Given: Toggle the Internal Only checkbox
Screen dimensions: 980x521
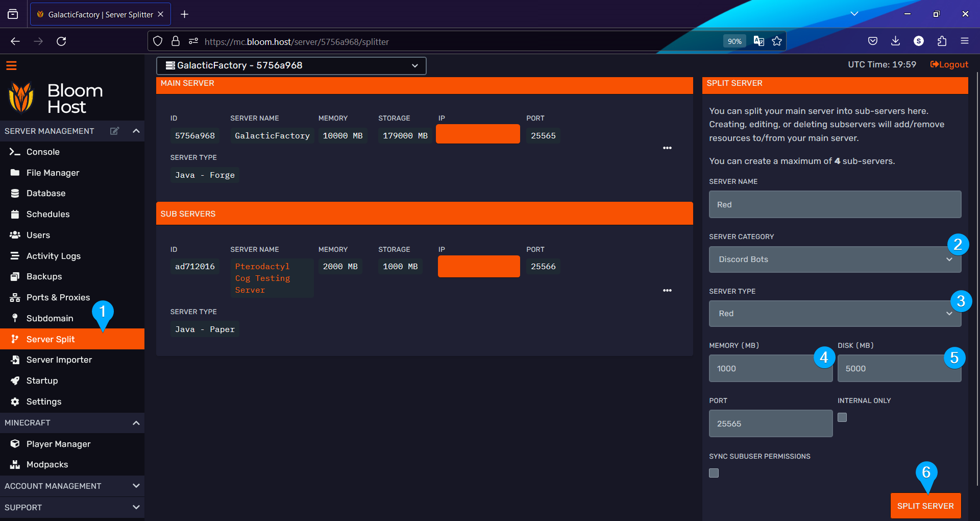Looking at the screenshot, I should pyautogui.click(x=842, y=417).
